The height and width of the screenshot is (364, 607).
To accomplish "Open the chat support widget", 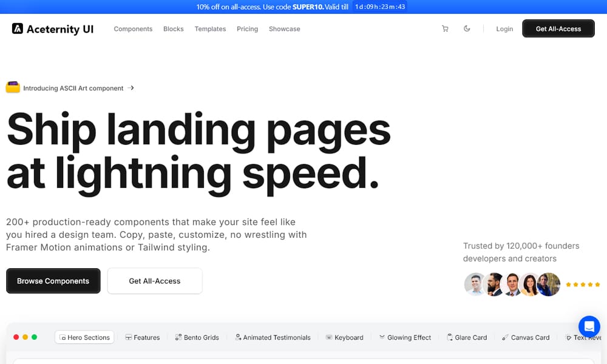I will pyautogui.click(x=588, y=326).
